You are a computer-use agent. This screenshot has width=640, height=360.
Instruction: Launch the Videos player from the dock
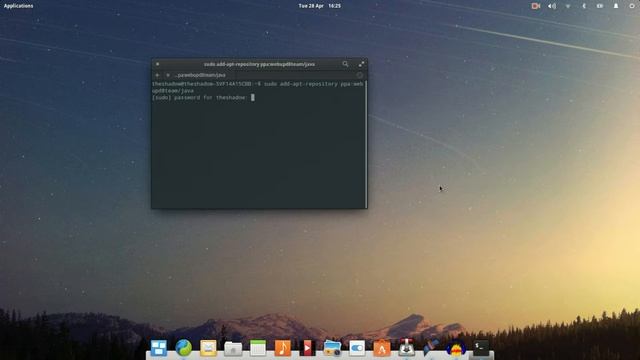point(307,348)
